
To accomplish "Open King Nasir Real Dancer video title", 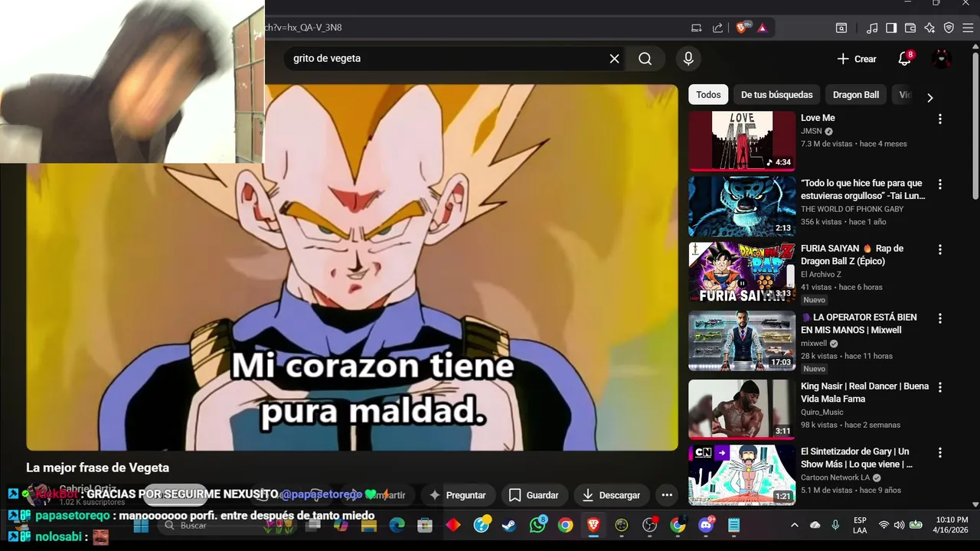I will pyautogui.click(x=864, y=393).
